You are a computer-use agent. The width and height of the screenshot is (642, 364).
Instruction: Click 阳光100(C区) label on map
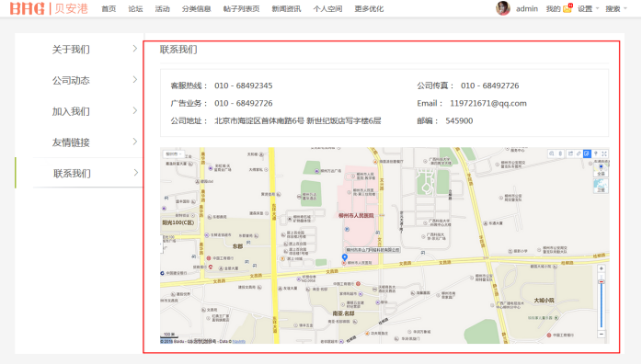[178, 222]
